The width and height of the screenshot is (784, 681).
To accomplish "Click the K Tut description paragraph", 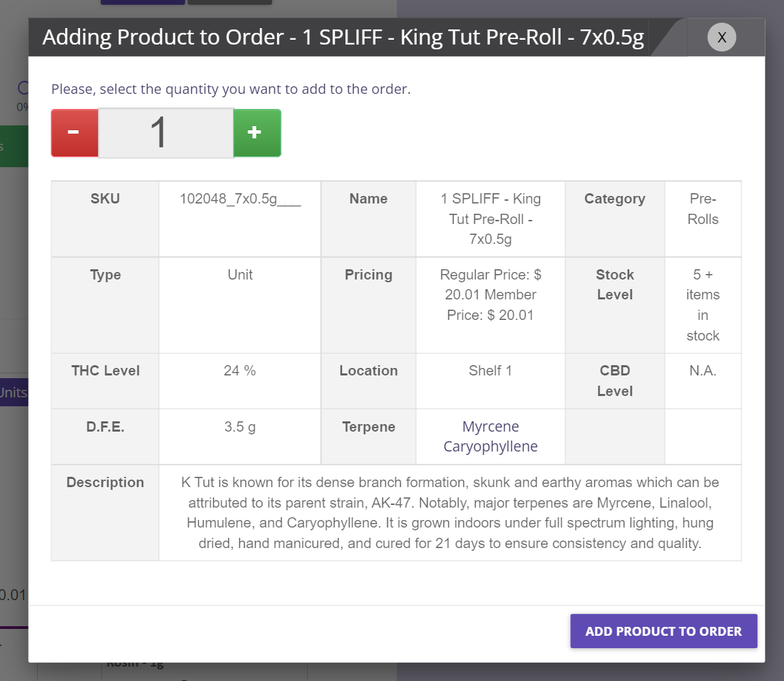I will 450,513.
